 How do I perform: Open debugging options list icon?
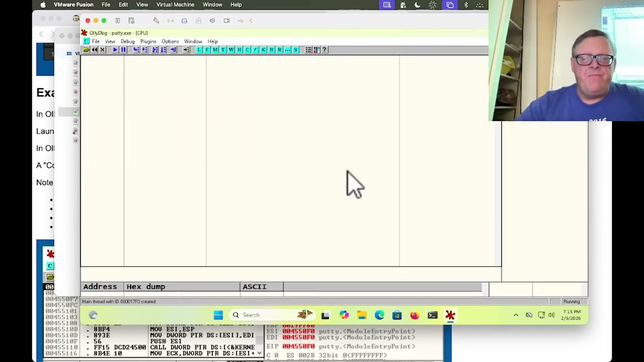click(x=308, y=50)
